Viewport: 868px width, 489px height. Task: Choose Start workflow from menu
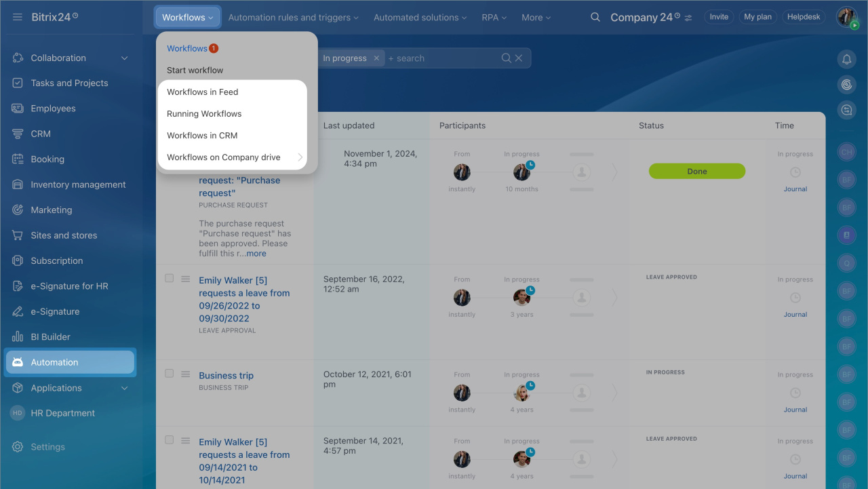click(x=195, y=70)
